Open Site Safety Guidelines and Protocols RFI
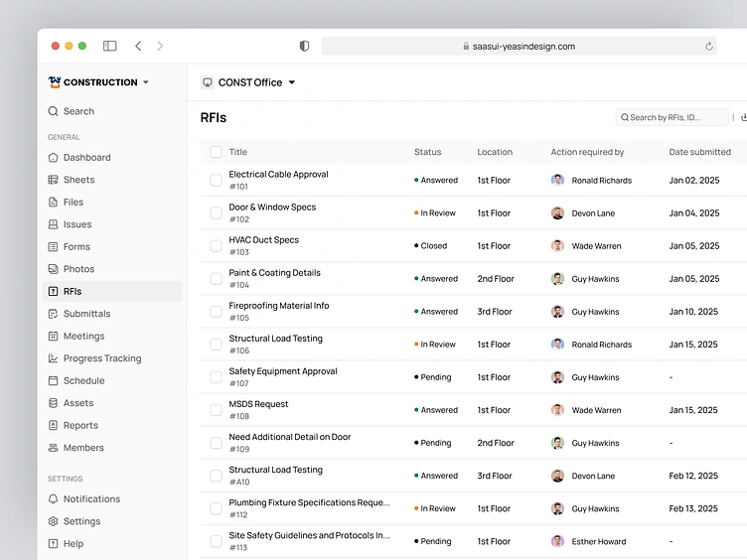Viewport: 747px width, 560px height. click(x=309, y=535)
